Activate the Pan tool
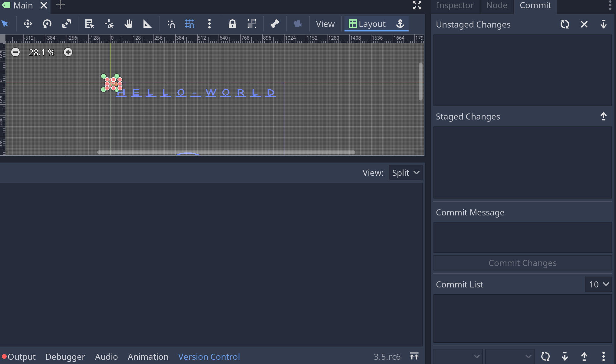The width and height of the screenshot is (616, 364). (x=128, y=24)
